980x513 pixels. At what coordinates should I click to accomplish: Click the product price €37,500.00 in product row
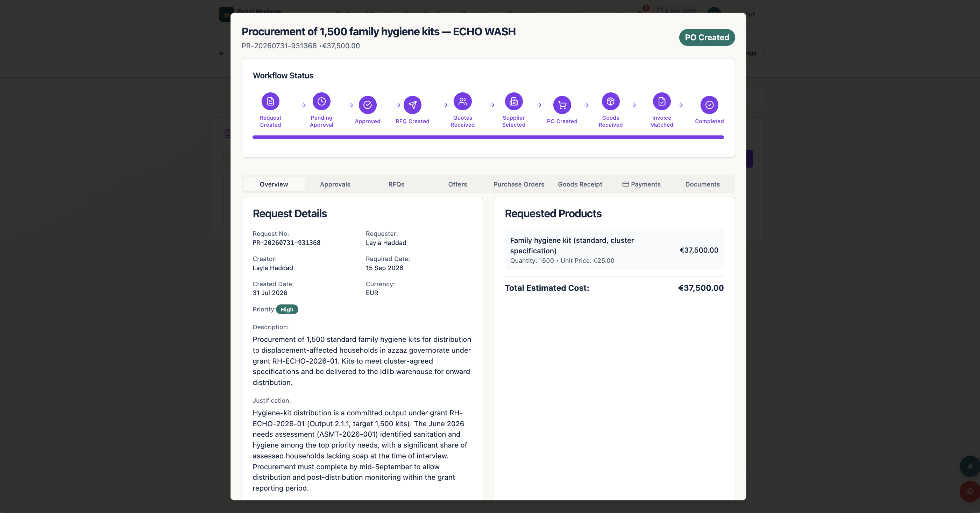tap(699, 250)
